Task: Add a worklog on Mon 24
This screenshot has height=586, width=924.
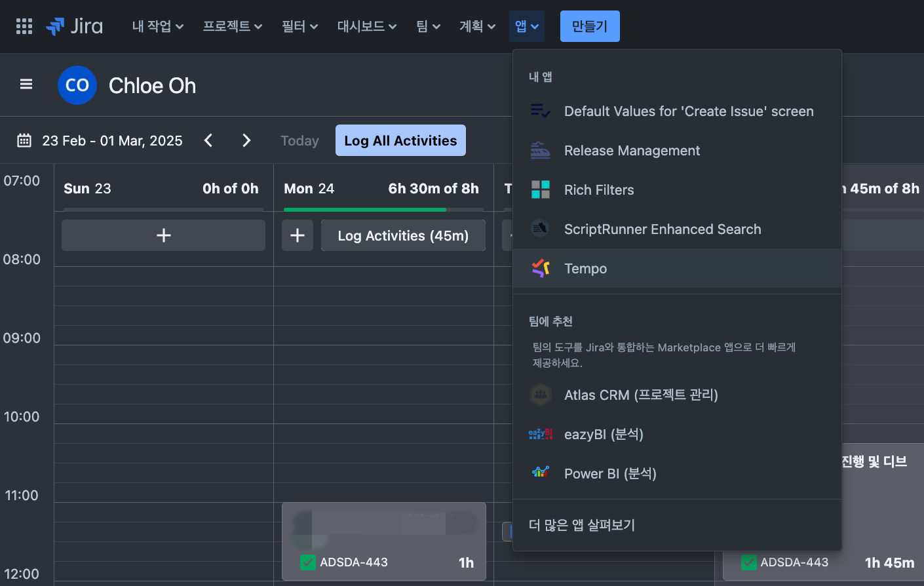Action: click(298, 235)
